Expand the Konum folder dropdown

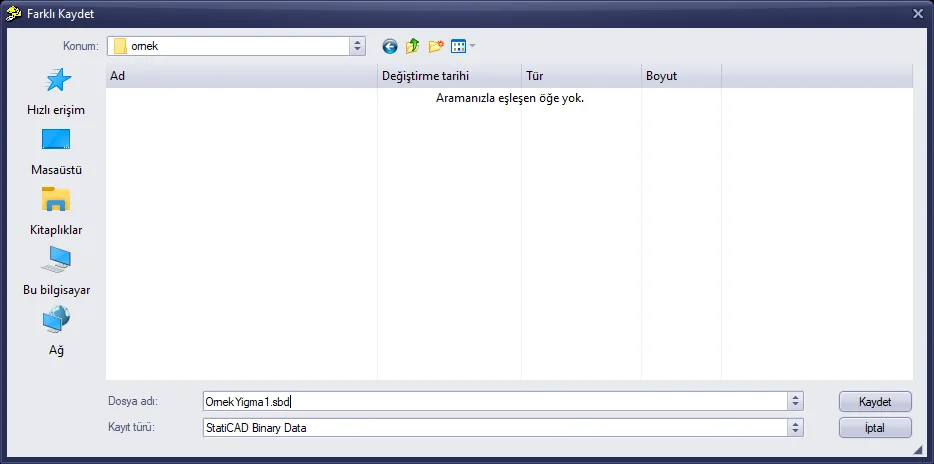pos(357,46)
